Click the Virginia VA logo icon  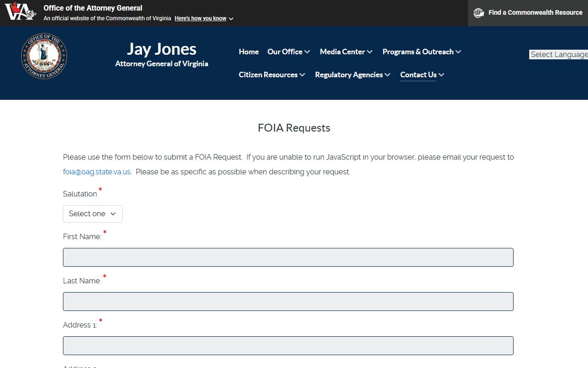pos(20,11)
